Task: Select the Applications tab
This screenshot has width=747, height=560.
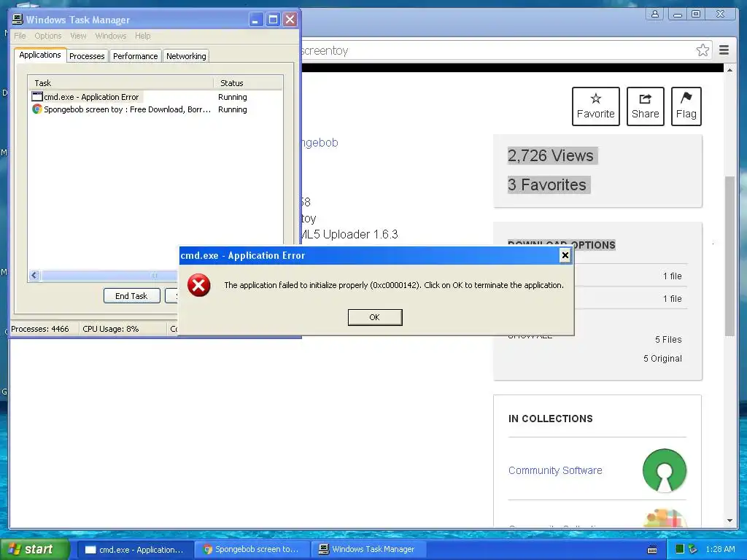Action: [x=40, y=55]
